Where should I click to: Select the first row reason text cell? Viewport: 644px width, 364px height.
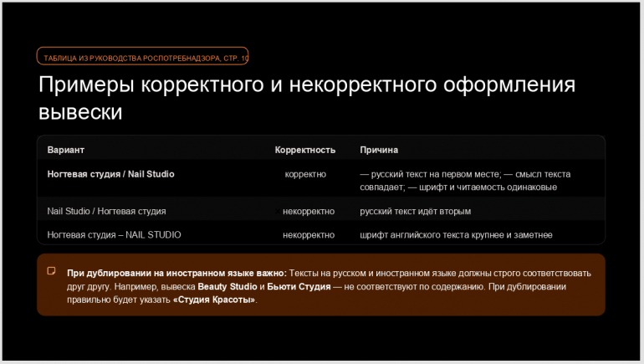click(x=464, y=180)
